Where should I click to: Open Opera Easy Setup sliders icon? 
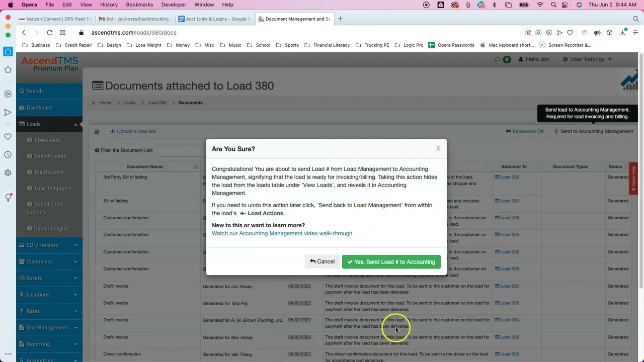[x=636, y=33]
